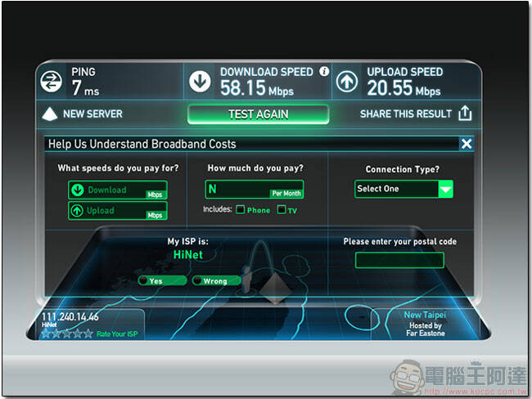Click the Connection Type dropdown arrow
Screen dimensions: 532x399
point(446,189)
